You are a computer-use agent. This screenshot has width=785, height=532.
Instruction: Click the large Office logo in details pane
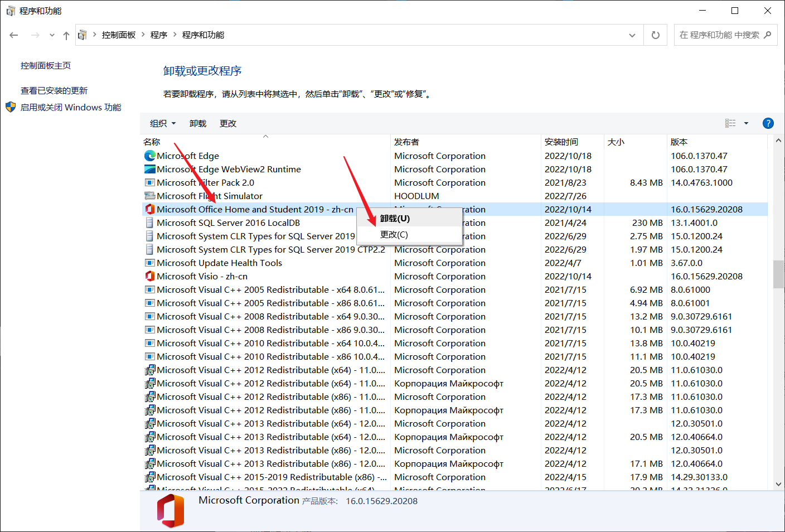(x=171, y=511)
